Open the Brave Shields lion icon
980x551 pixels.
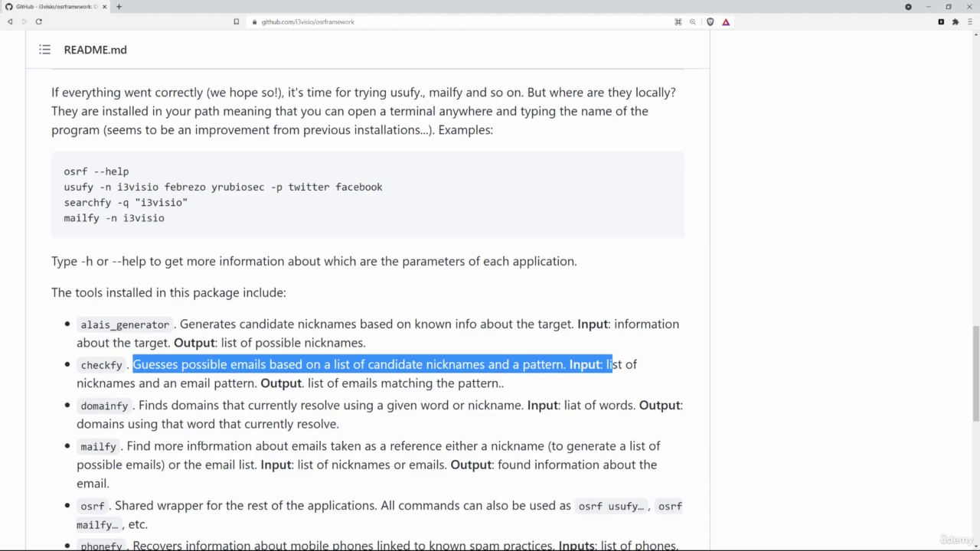710,21
